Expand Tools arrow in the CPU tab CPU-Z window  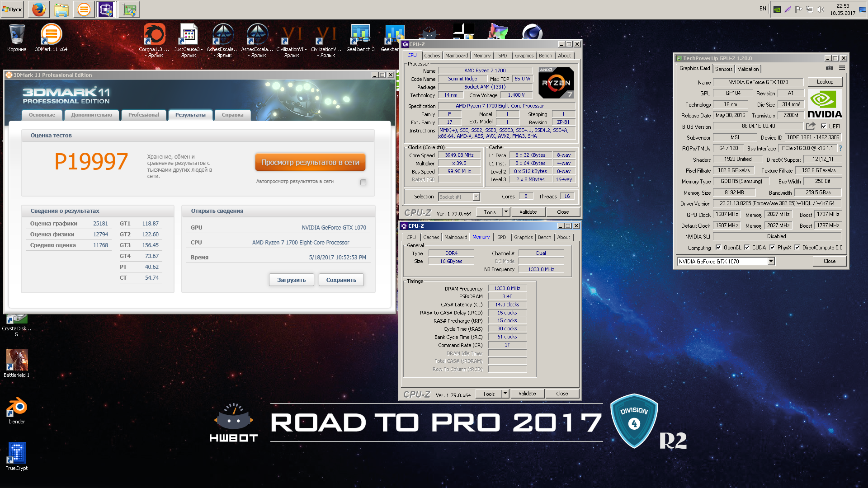coord(506,211)
